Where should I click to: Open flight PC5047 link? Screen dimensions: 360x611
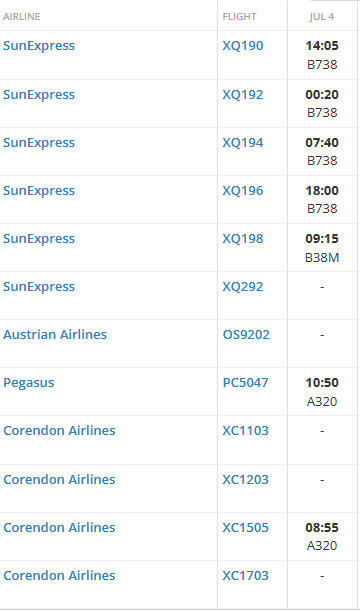coord(245,382)
